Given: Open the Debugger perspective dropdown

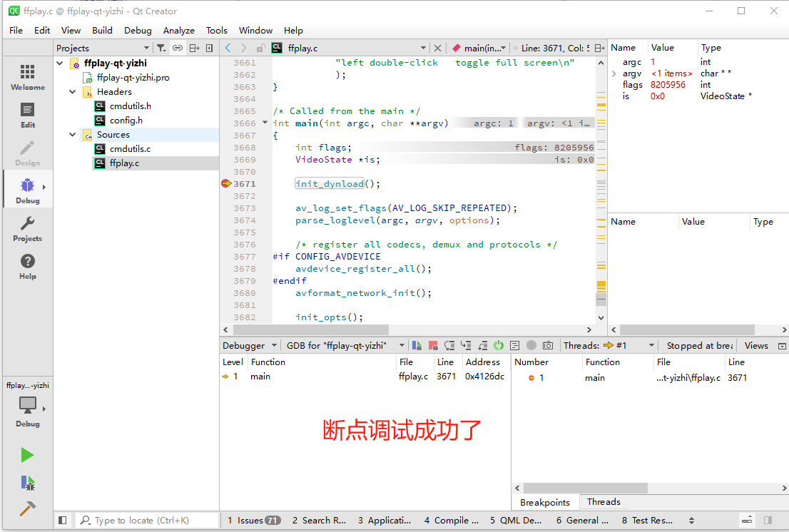Looking at the screenshot, I should point(250,345).
